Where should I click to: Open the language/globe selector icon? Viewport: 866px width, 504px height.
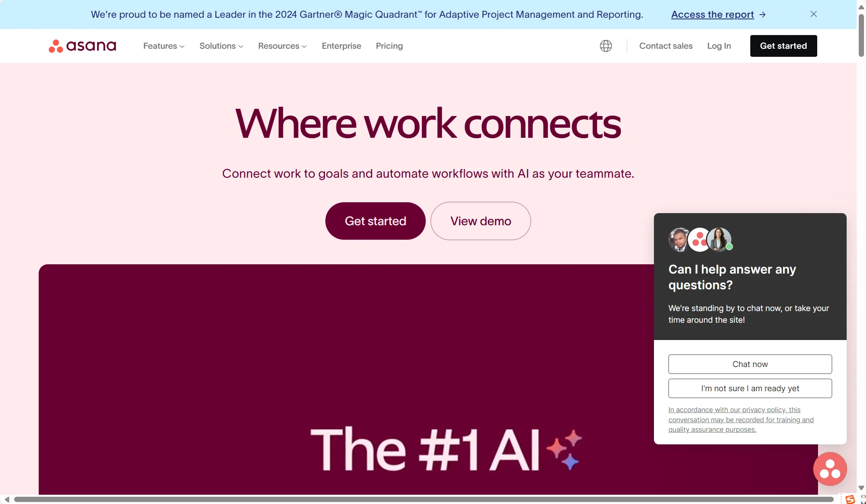[x=606, y=46]
